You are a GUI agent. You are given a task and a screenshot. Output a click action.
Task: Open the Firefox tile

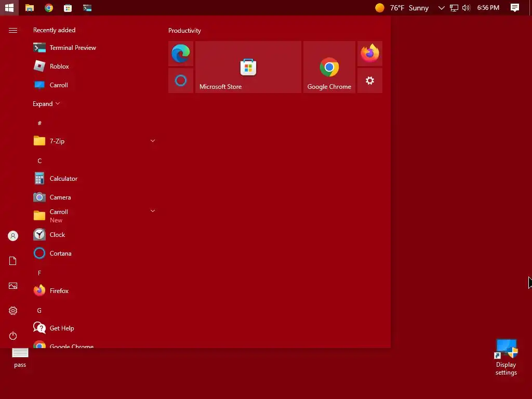tap(370, 54)
